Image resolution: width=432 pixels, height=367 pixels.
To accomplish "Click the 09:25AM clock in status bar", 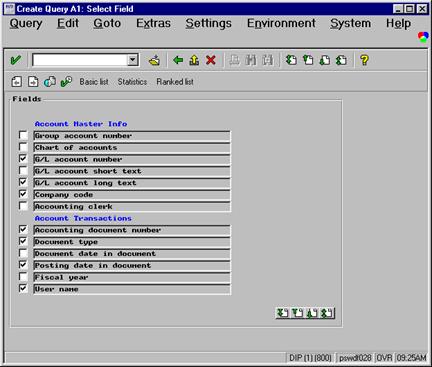I will [411, 358].
